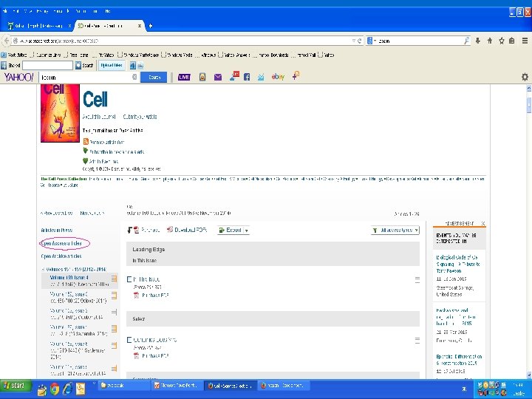The image size is (532, 399).
Task: Open the URL history dropdown arrow
Action: [x=353, y=41]
